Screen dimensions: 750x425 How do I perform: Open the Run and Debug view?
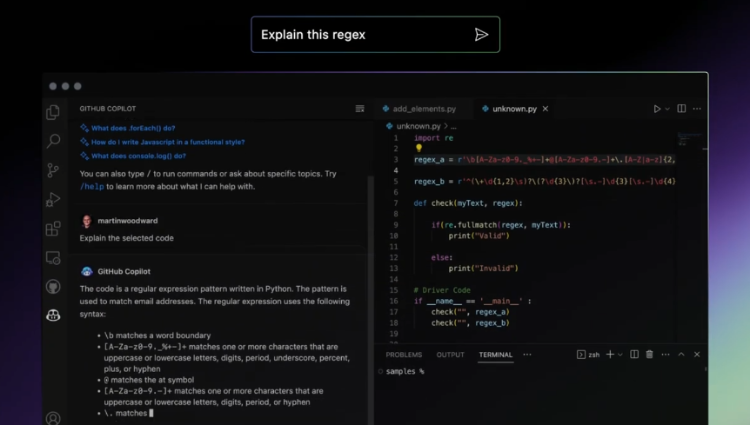click(53, 199)
